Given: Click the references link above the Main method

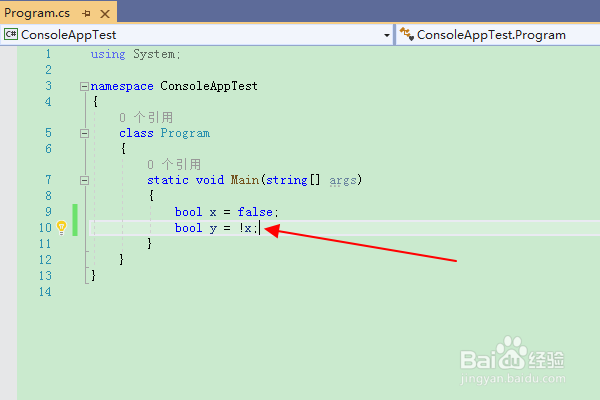Looking at the screenshot, I should coord(174,165).
